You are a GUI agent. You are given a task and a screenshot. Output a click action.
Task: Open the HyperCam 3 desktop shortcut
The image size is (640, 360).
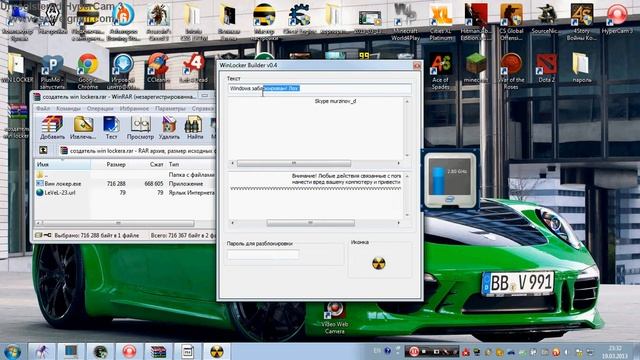pos(617,18)
